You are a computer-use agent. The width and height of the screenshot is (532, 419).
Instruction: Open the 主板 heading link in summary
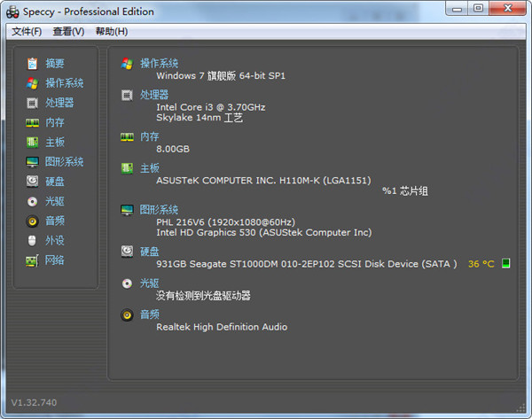click(x=150, y=168)
